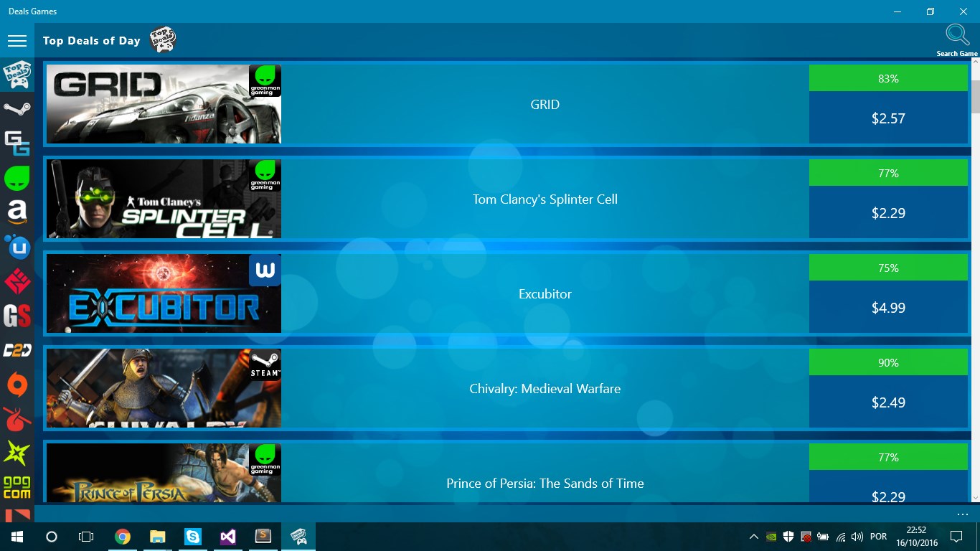Viewport: 980px width, 551px height.
Task: Click the Top Deals of Day heading
Action: (91, 41)
